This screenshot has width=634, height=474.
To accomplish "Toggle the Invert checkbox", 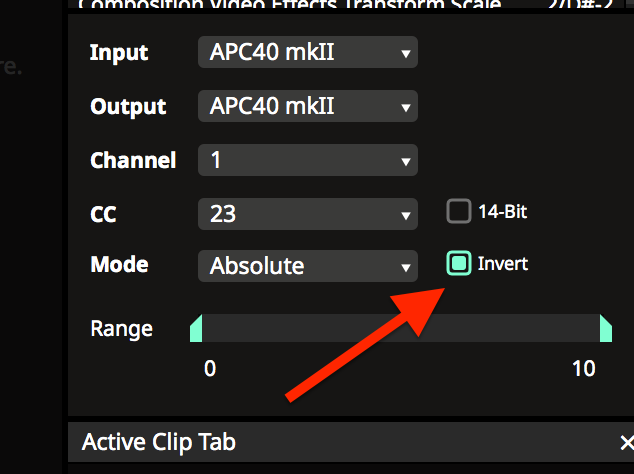I will click(459, 264).
